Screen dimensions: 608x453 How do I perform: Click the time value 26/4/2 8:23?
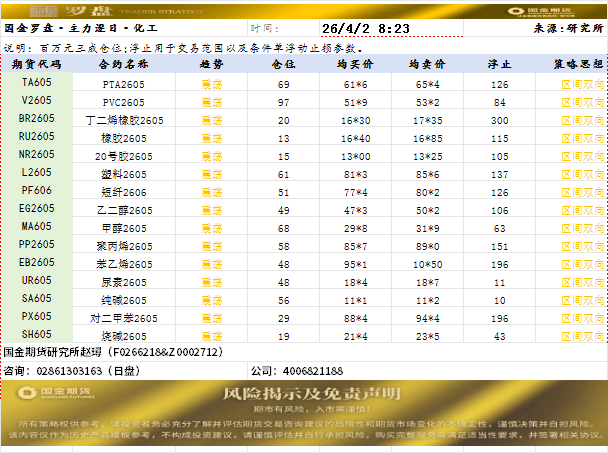pos(366,28)
